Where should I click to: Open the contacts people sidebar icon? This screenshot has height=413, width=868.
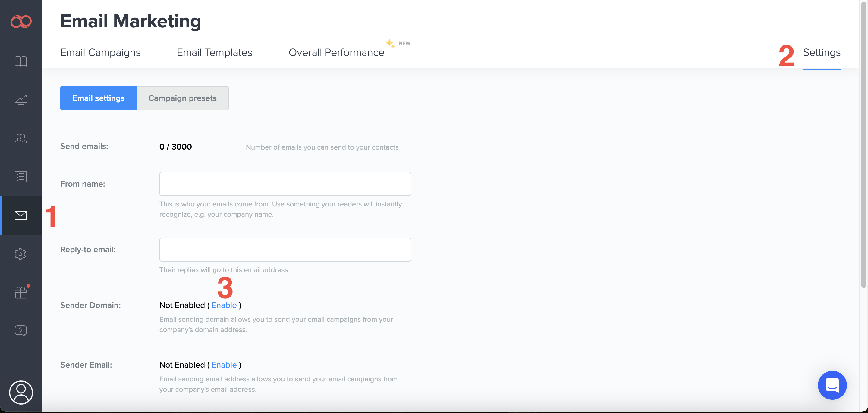[21, 138]
